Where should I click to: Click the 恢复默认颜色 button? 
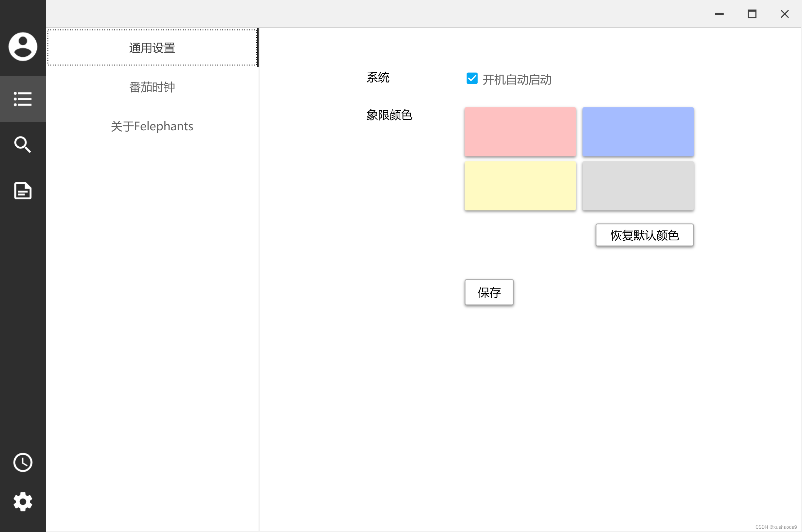click(644, 235)
